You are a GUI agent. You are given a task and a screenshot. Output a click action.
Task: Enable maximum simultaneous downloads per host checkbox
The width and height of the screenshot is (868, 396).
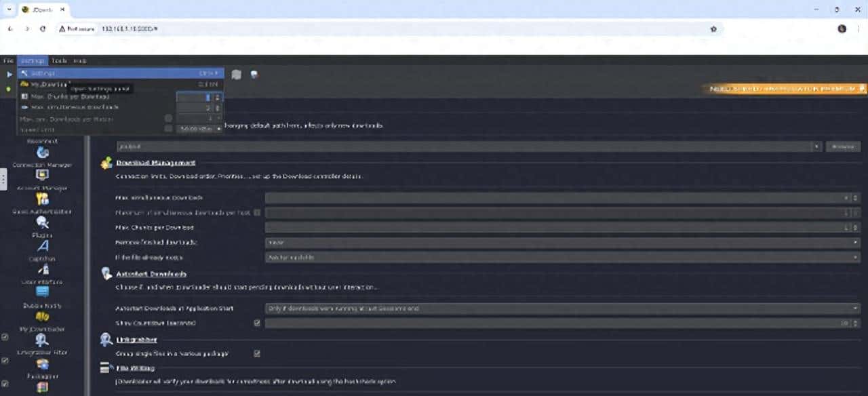pyautogui.click(x=257, y=213)
